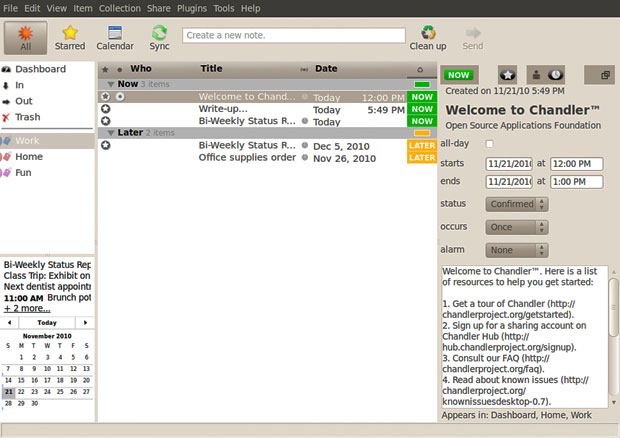The width and height of the screenshot is (620, 438).
Task: Click LATER badge for Dec 5 status row
Action: (x=422, y=145)
